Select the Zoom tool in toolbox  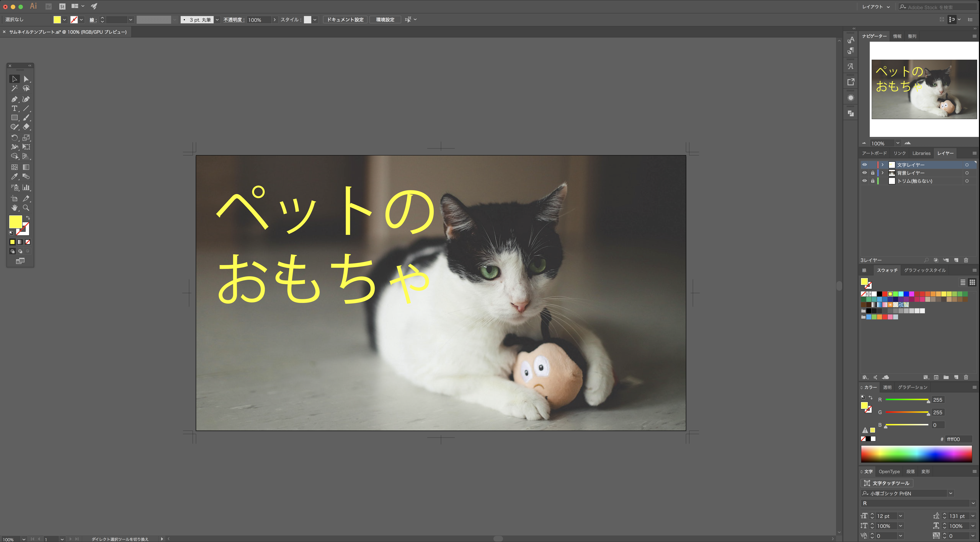point(26,208)
